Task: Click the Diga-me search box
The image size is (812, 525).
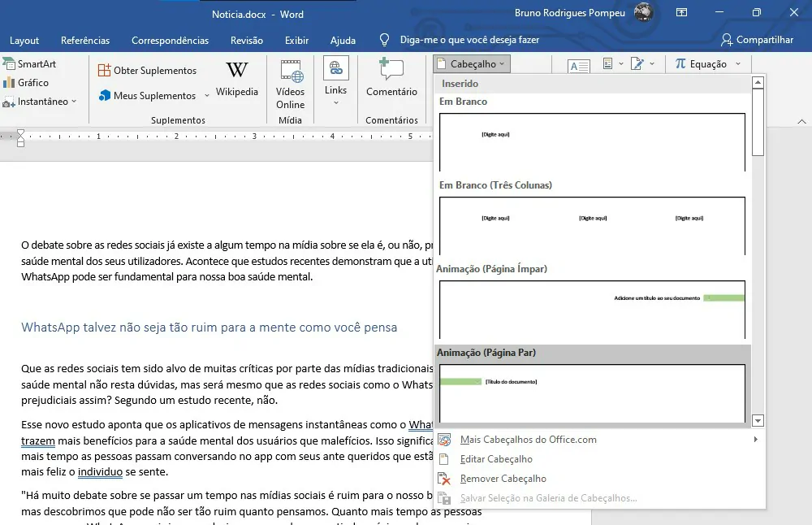Action: [x=469, y=40]
